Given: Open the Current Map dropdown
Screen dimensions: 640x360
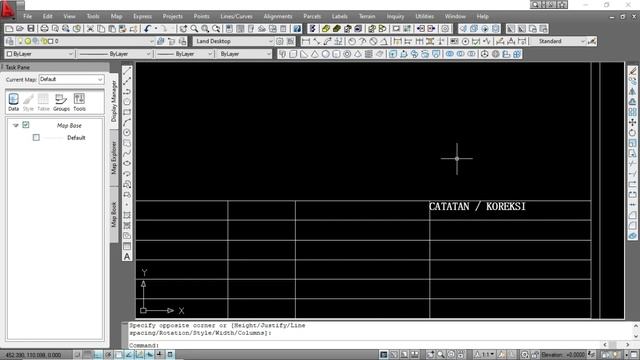Looking at the screenshot, I should click(71, 79).
